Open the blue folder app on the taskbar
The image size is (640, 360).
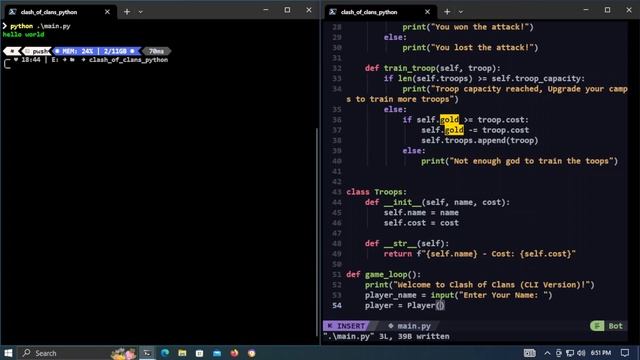click(x=217, y=353)
